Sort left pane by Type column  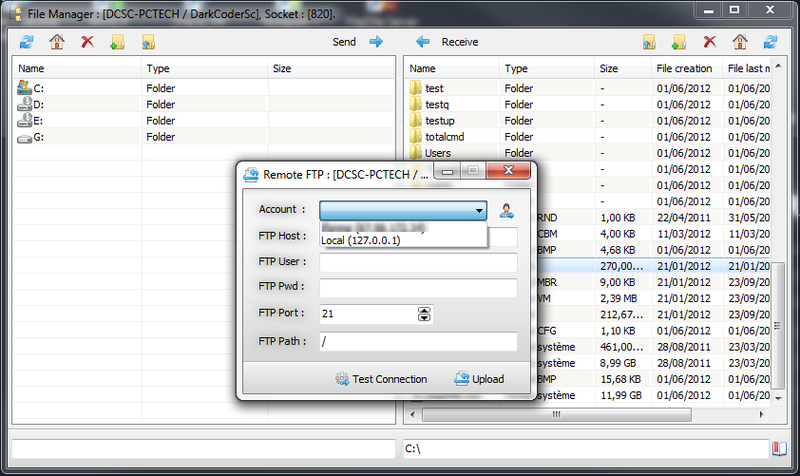[204, 68]
